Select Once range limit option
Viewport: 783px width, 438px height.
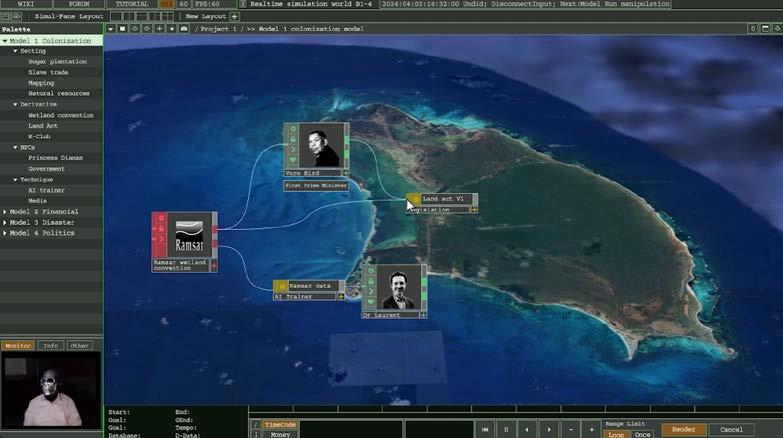(x=642, y=434)
